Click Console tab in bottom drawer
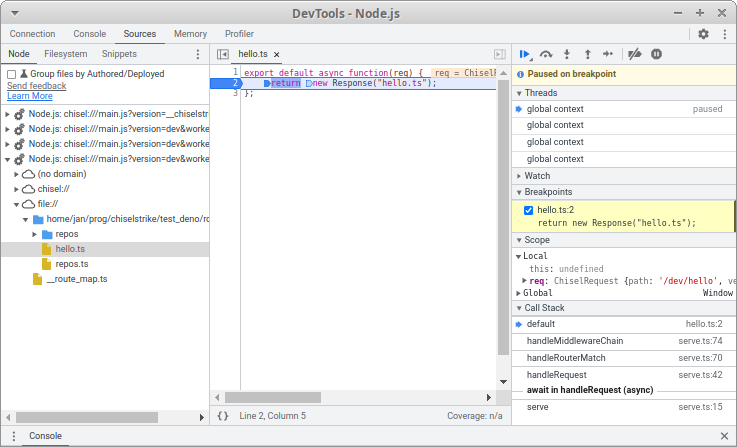Image resolution: width=737 pixels, height=447 pixels. (45, 436)
